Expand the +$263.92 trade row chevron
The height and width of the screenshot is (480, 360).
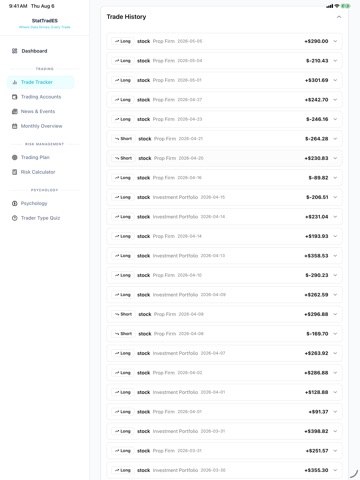pos(335,353)
